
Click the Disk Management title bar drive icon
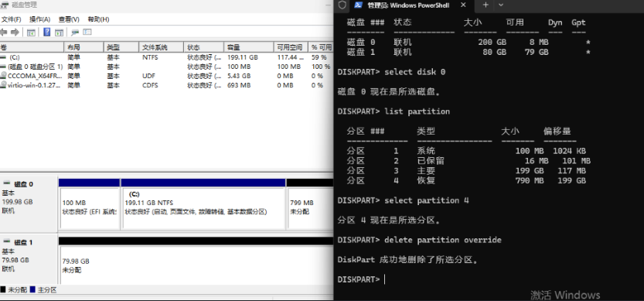[4, 5]
